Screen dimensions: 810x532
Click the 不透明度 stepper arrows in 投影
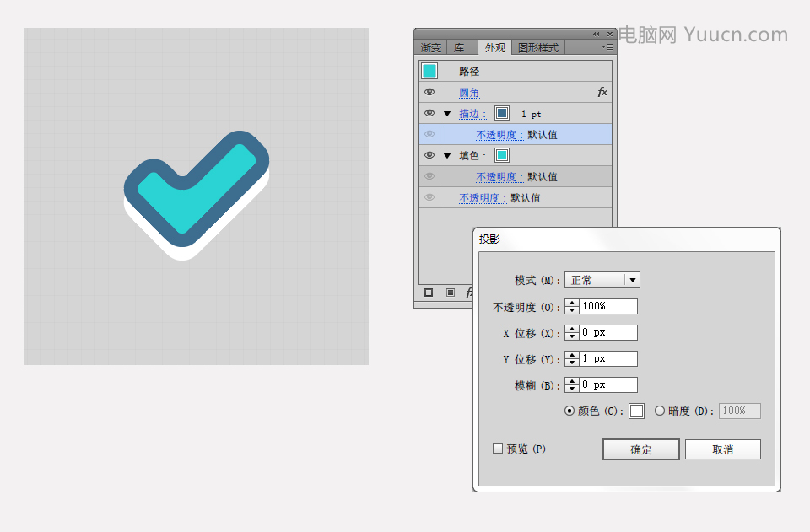click(571, 306)
